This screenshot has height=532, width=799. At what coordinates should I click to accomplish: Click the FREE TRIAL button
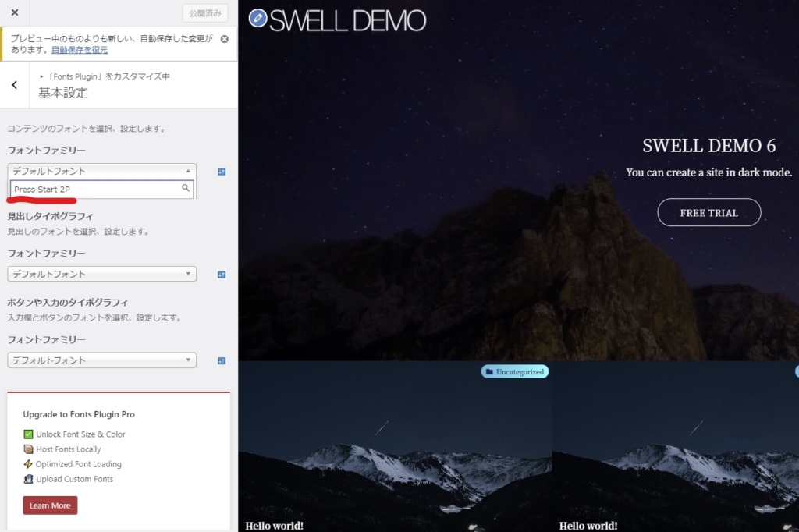[x=708, y=212]
